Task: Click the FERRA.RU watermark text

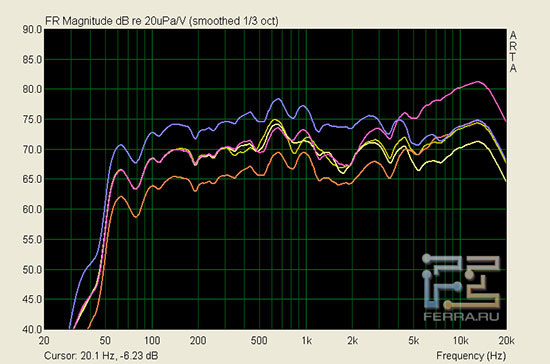Action: (462, 316)
